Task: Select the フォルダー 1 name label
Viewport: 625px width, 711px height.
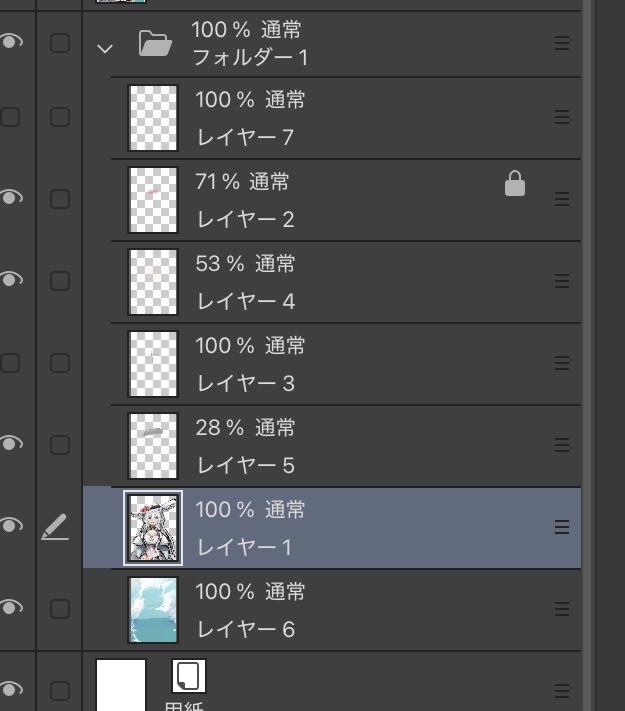Action: click(x=250, y=58)
